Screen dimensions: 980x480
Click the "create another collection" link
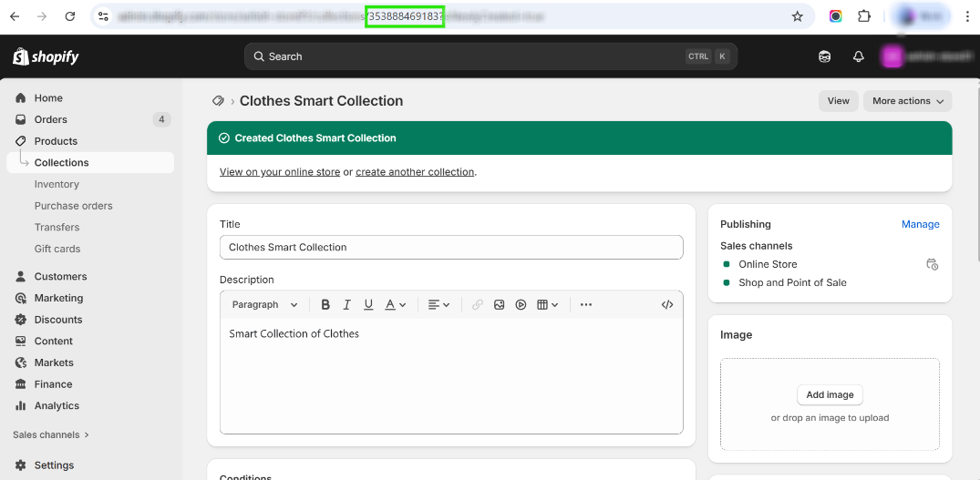415,172
